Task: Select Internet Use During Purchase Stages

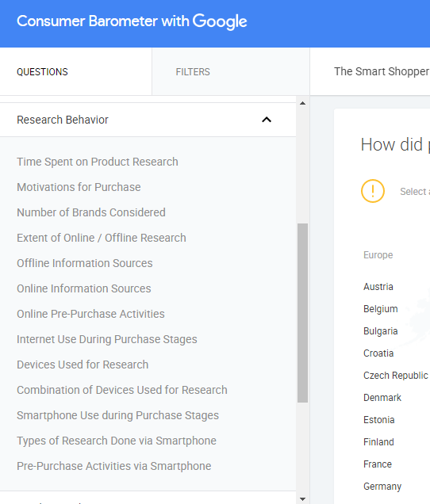Action: [x=107, y=339]
